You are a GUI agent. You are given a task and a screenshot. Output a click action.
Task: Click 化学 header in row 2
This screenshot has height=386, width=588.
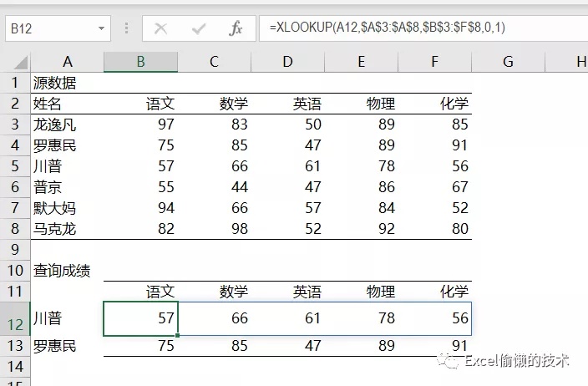pos(434,103)
